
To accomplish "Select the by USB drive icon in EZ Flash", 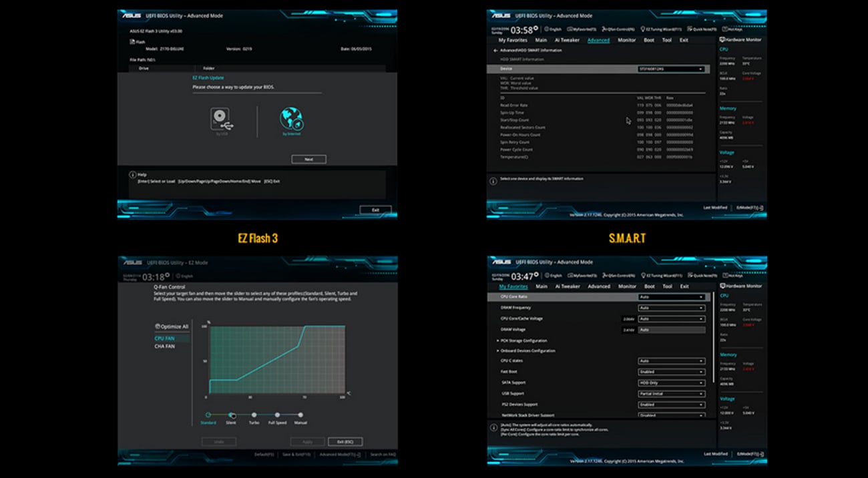I will [221, 119].
